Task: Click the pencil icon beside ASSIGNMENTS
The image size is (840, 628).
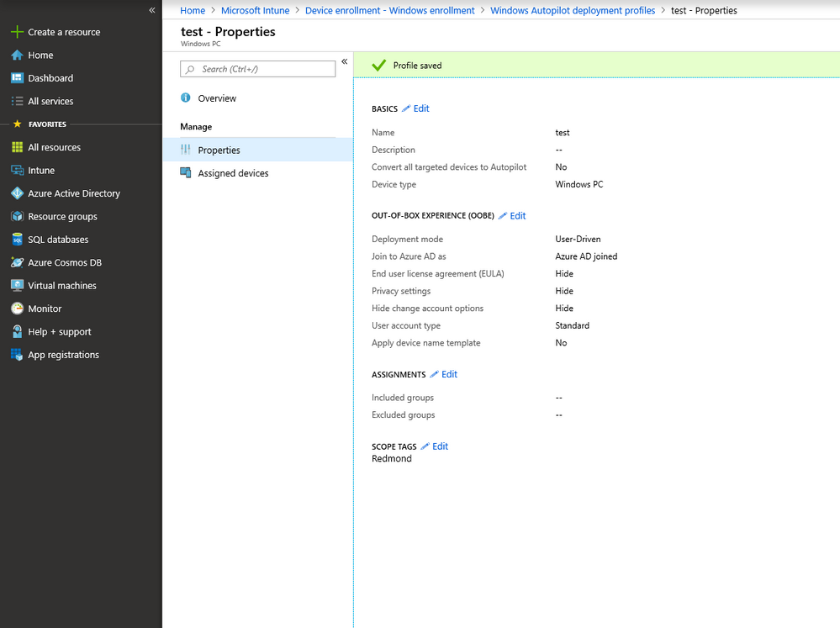Action: [434, 374]
